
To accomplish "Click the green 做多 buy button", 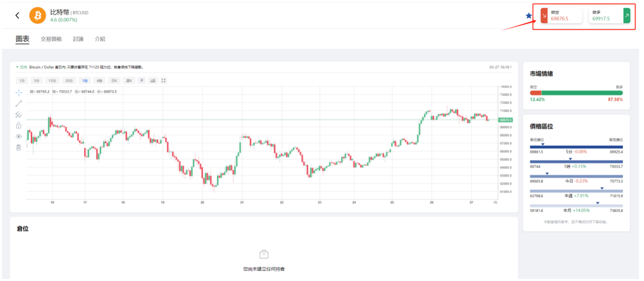I will [609, 16].
